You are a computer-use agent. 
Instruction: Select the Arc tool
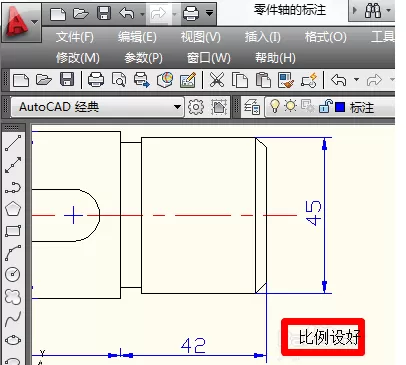click(13, 253)
